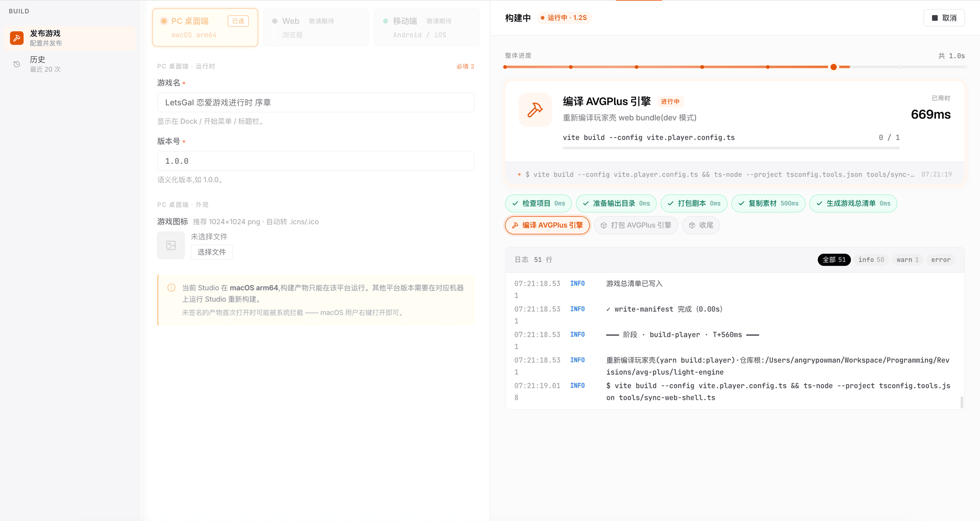Select the 复制素材 500ms stage chip

click(768, 203)
